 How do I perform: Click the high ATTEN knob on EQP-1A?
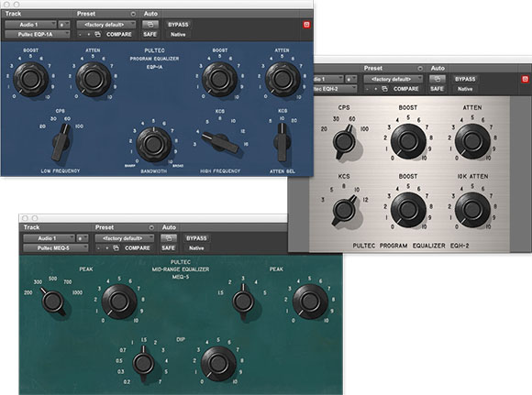pyautogui.click(x=283, y=79)
